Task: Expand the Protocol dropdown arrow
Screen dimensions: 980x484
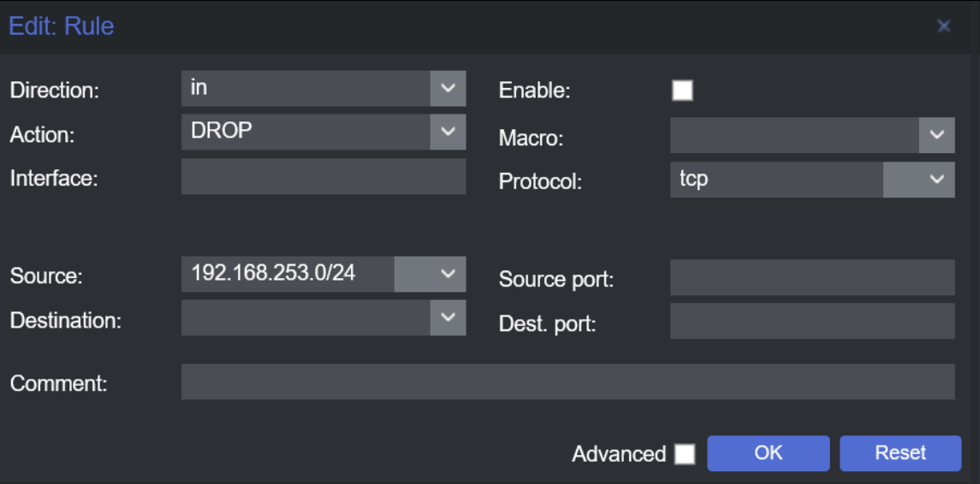Action: click(x=936, y=180)
